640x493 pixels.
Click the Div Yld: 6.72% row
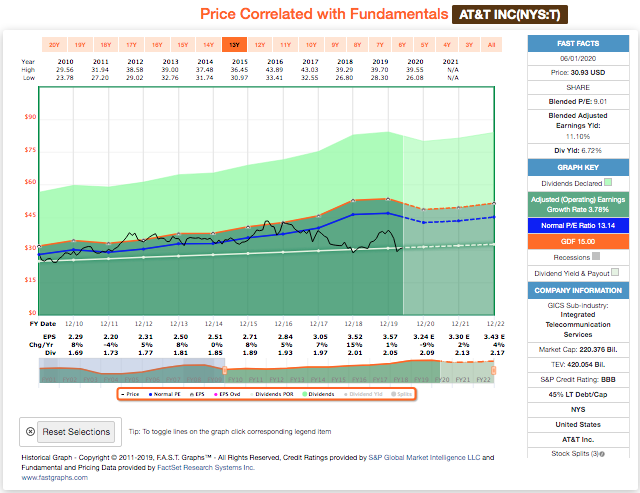coord(578,151)
